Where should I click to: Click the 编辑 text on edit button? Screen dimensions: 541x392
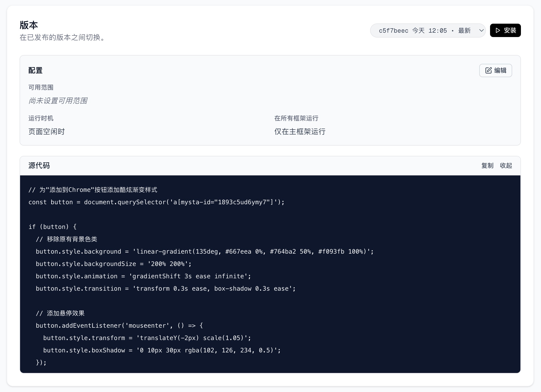(500, 70)
